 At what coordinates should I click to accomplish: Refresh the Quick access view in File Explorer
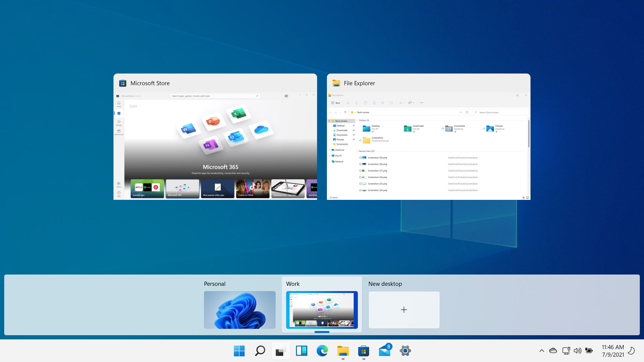tap(467, 112)
